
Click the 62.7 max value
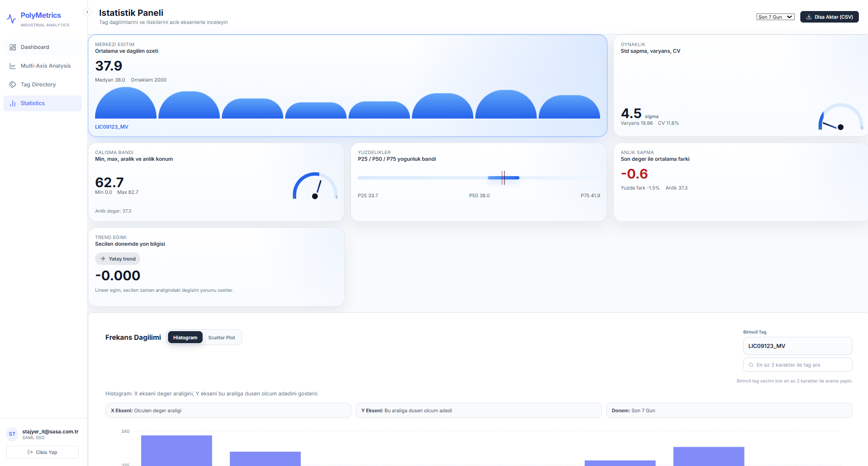pyautogui.click(x=109, y=182)
